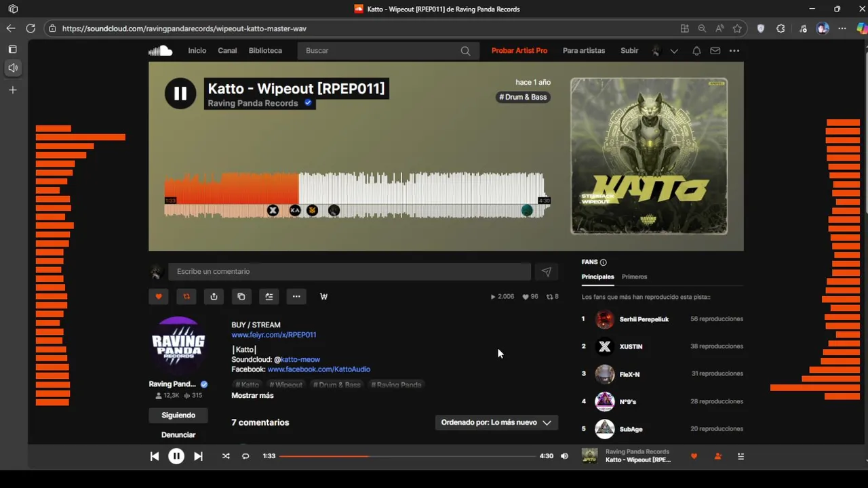Add track to next-up queue icon
Image resolution: width=868 pixels, height=488 pixels.
point(269,296)
